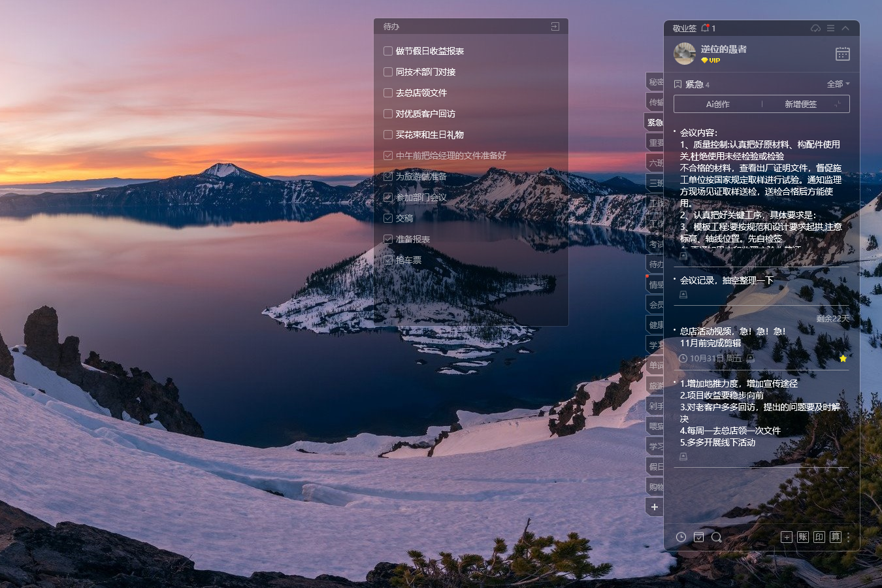Image resolution: width=882 pixels, height=588 pixels.
Task: Click the 新增便签 button
Action: coord(800,104)
